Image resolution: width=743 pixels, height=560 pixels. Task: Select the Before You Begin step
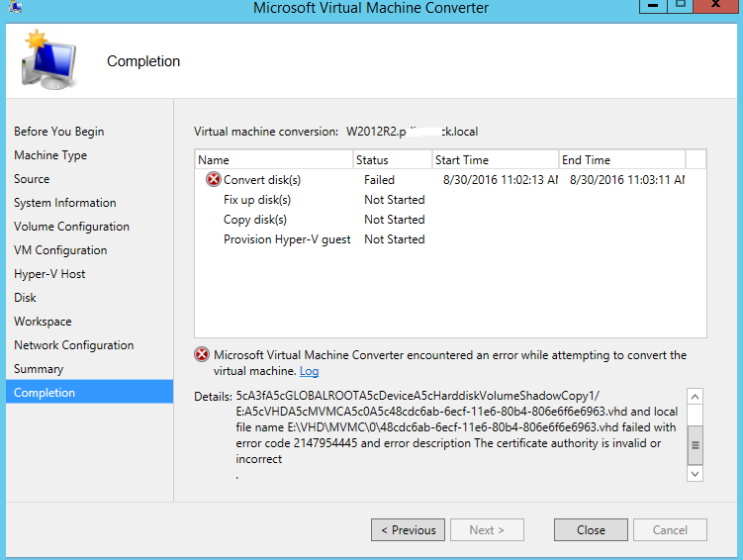[x=58, y=132]
